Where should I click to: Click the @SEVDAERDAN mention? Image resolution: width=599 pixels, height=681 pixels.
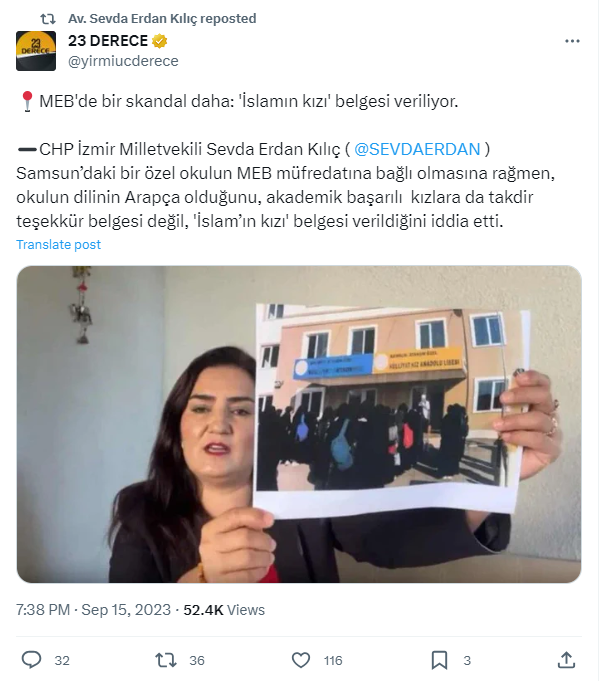point(417,149)
